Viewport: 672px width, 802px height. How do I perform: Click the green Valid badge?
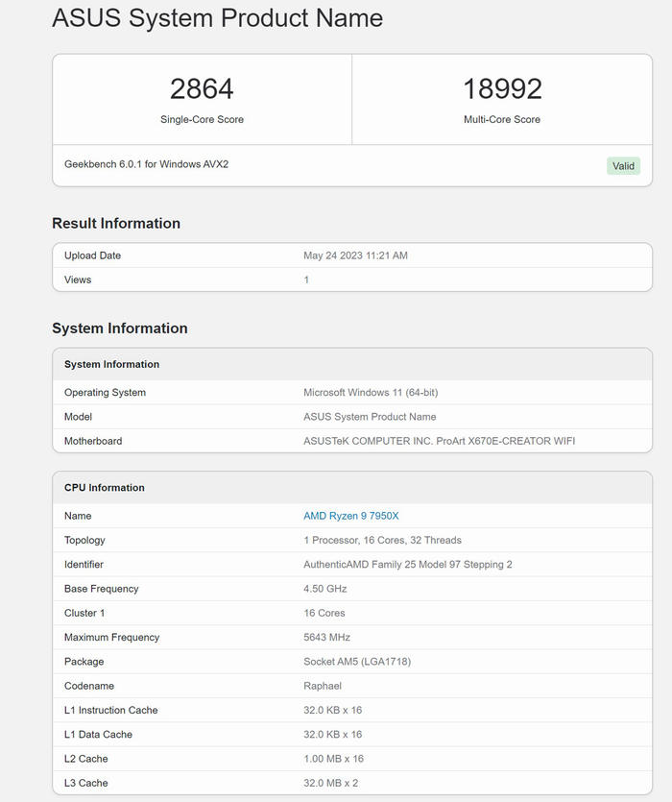(623, 165)
